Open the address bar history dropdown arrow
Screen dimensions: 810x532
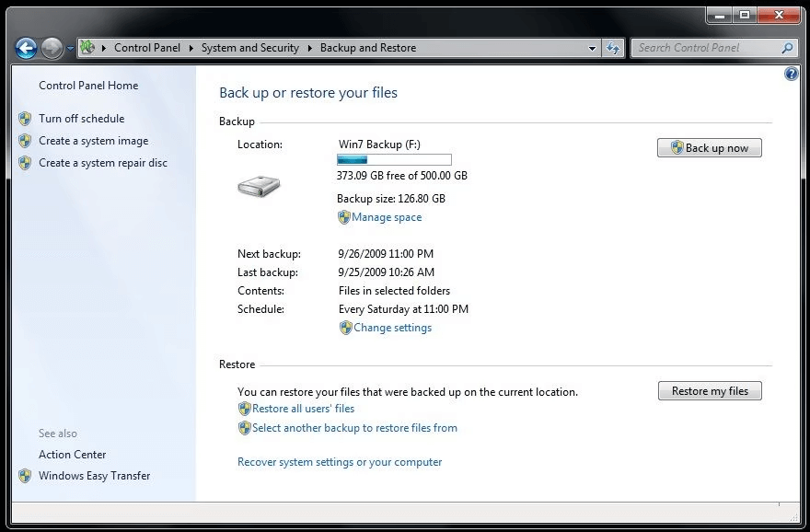593,47
